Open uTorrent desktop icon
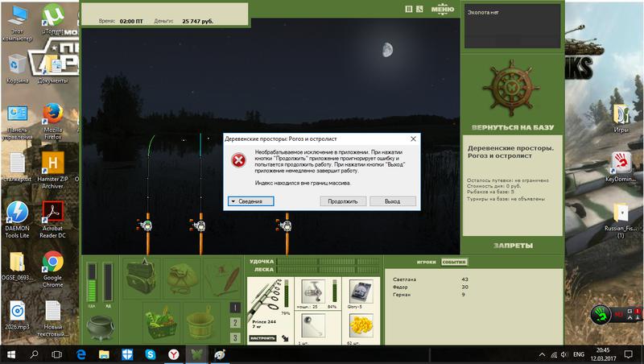644x364 pixels. 52,19
